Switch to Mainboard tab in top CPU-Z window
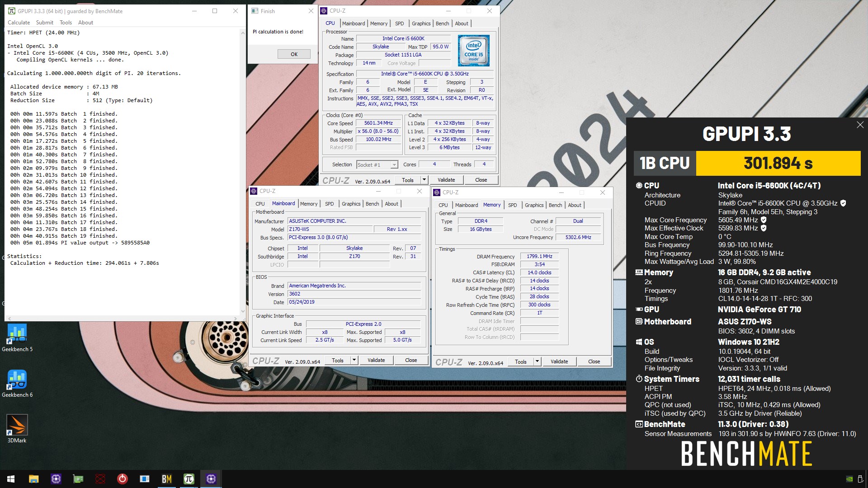This screenshot has height=488, width=868. pos(354,23)
